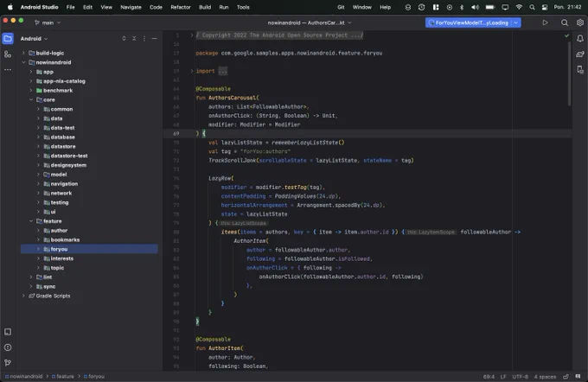Open the Navigate menu

click(131, 7)
